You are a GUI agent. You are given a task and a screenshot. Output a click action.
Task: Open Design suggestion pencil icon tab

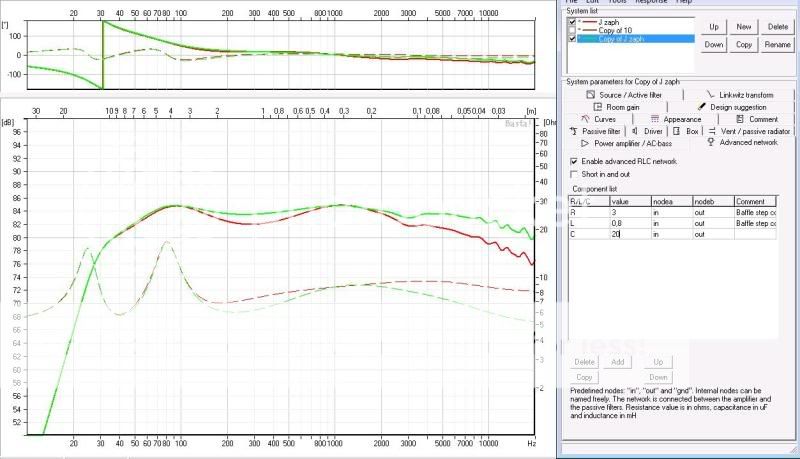(x=700, y=106)
